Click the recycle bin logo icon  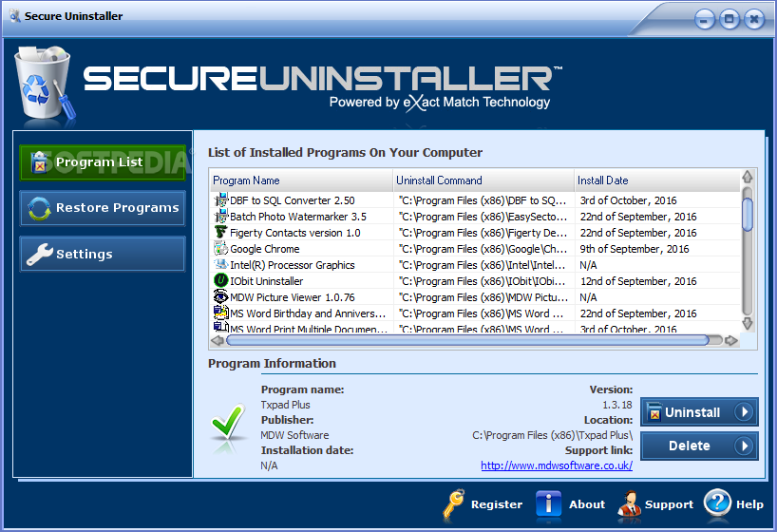(44, 84)
